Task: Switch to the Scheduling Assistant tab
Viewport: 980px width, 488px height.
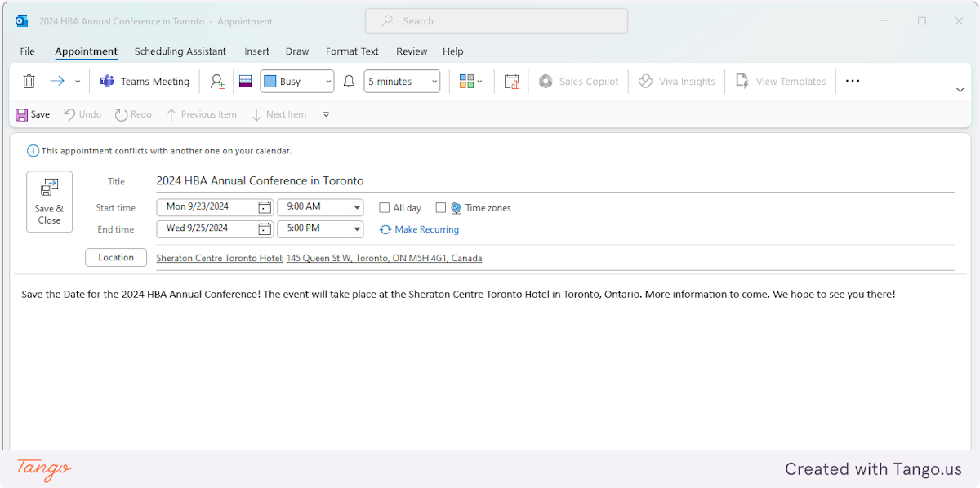Action: coord(180,51)
